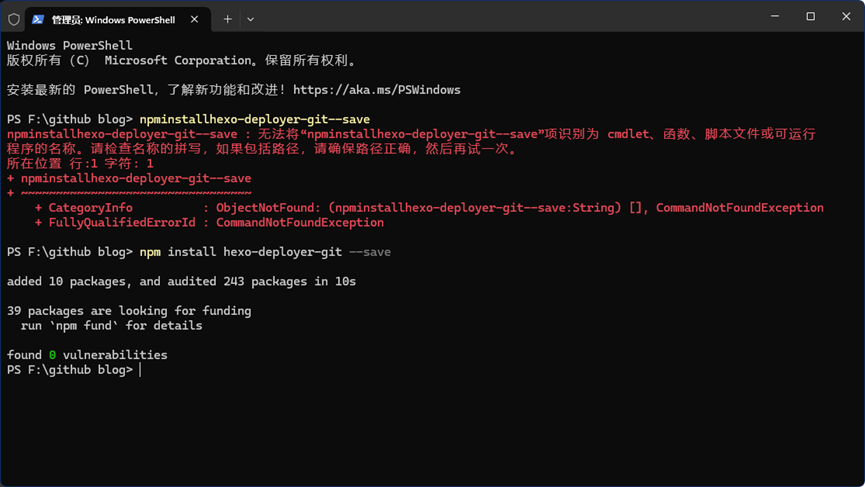Click '39 packages are looking for funding' line
865x487 pixels.
click(x=129, y=311)
